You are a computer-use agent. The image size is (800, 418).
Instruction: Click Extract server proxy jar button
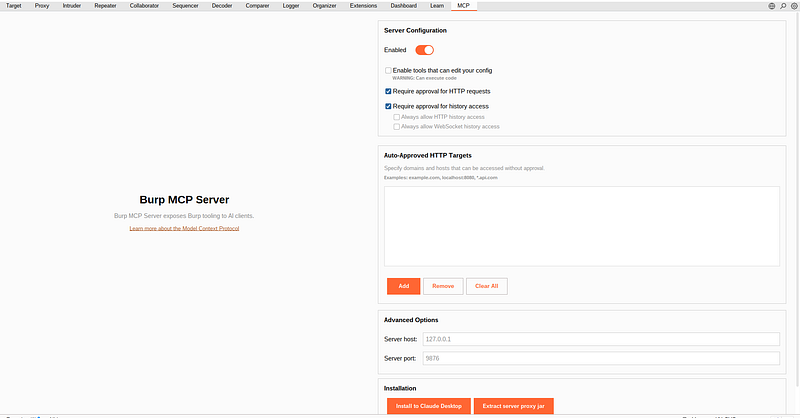coord(514,406)
